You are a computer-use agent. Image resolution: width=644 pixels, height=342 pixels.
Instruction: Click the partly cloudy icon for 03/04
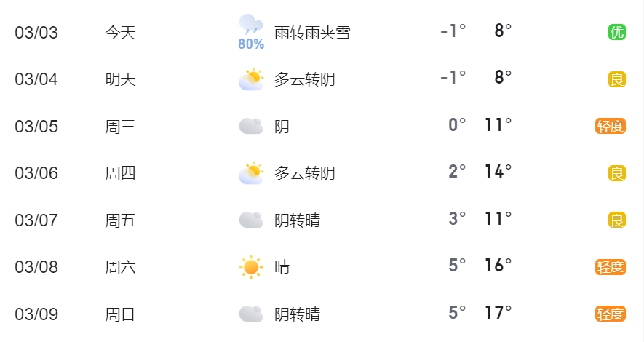251,79
